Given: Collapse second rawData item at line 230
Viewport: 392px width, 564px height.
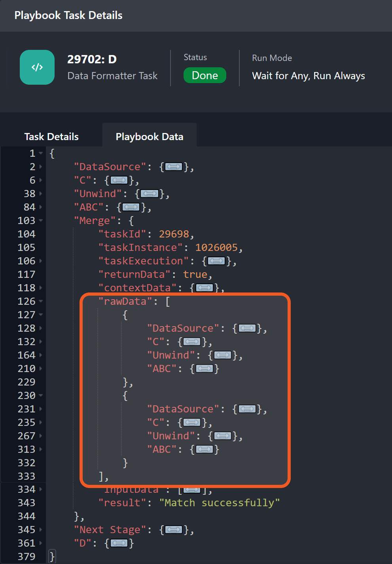Looking at the screenshot, I should (41, 396).
